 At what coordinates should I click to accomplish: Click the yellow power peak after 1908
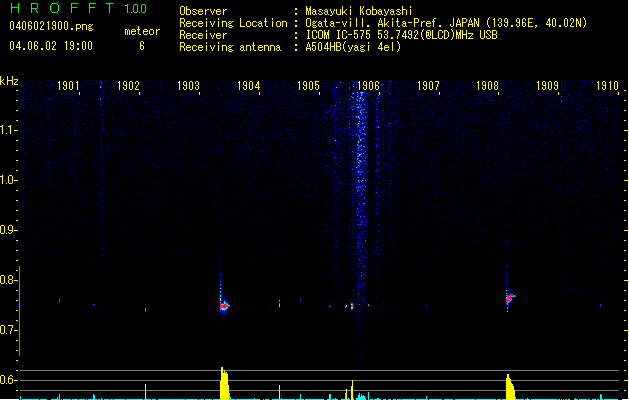click(x=510, y=387)
